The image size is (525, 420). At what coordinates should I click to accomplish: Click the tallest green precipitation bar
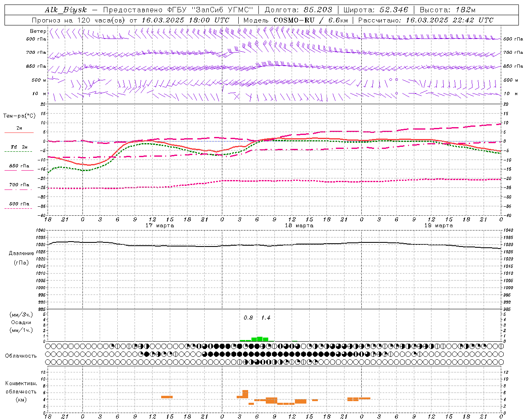pos(260,339)
